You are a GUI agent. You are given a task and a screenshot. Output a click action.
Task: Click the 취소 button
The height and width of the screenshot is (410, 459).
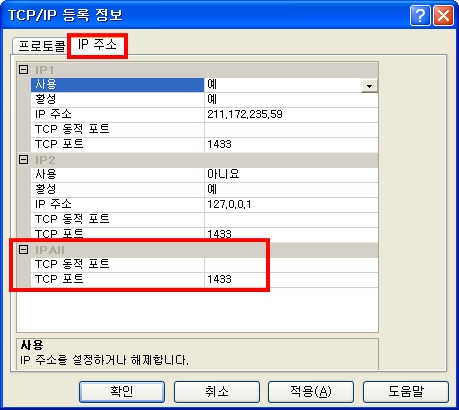point(217,391)
